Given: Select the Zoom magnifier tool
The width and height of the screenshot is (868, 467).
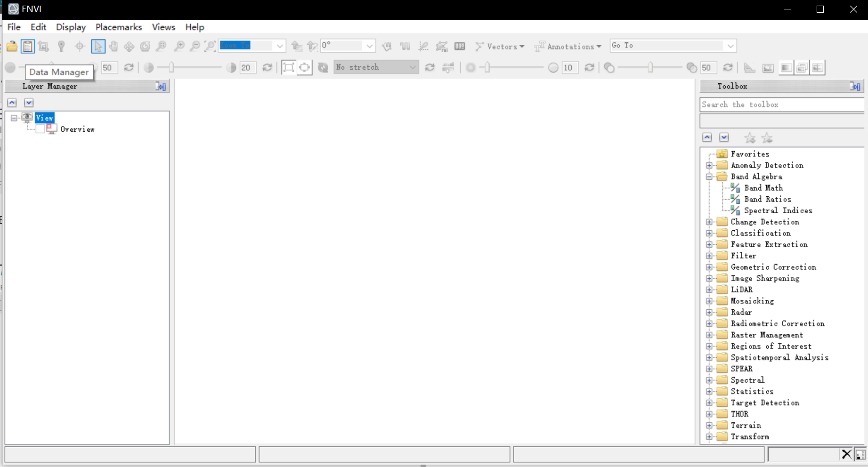Looking at the screenshot, I should [x=161, y=46].
